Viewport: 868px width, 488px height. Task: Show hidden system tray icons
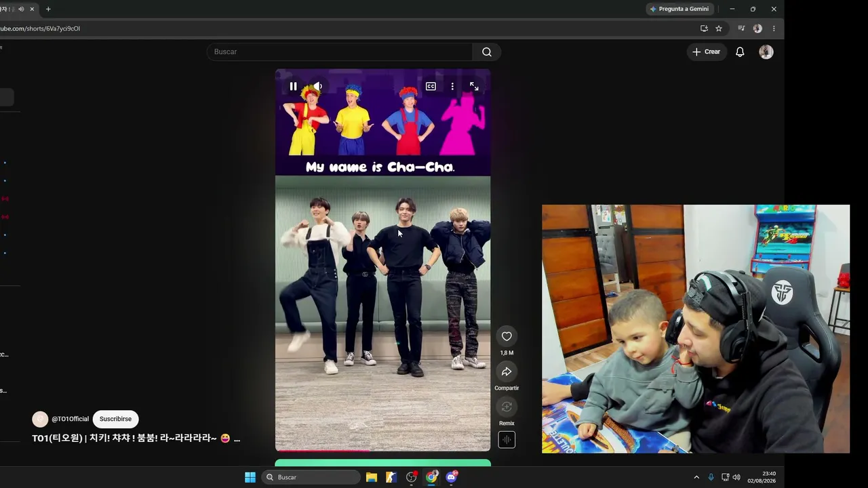click(696, 477)
